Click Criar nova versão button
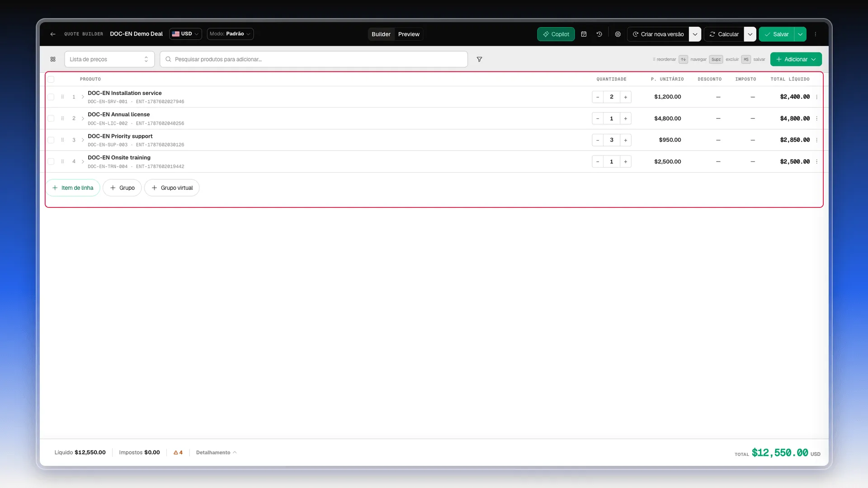Viewport: 868px width, 488px height. point(658,34)
